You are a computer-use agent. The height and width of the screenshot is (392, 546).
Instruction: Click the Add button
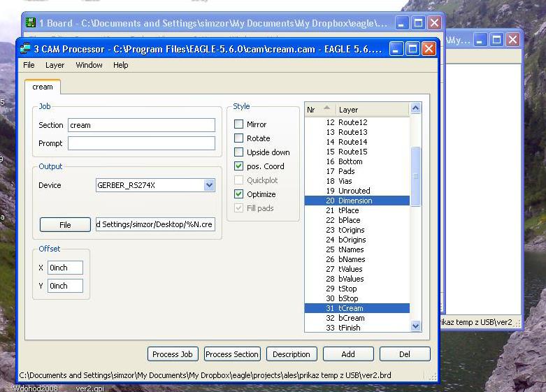(348, 354)
